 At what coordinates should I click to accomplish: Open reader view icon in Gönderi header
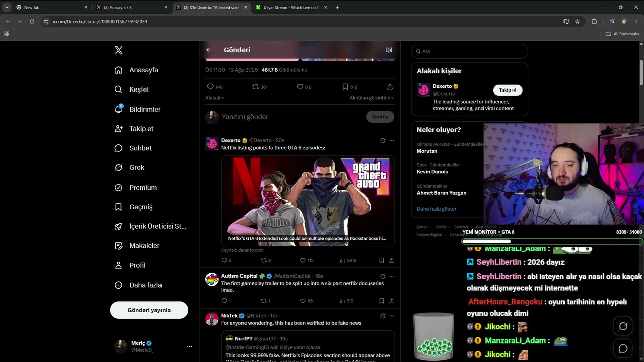click(389, 50)
